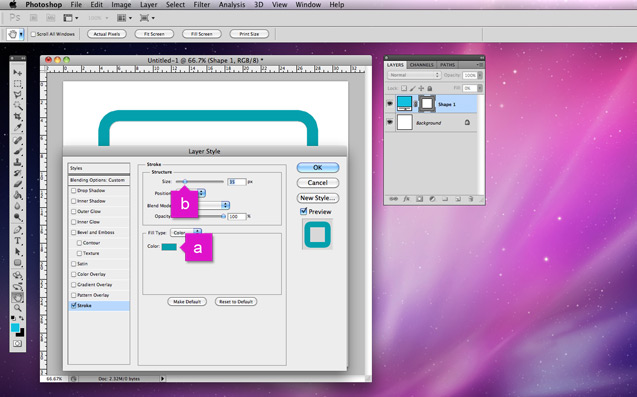The image size is (637, 397).
Task: Select the Hand tool in toolbox
Action: tap(17, 297)
